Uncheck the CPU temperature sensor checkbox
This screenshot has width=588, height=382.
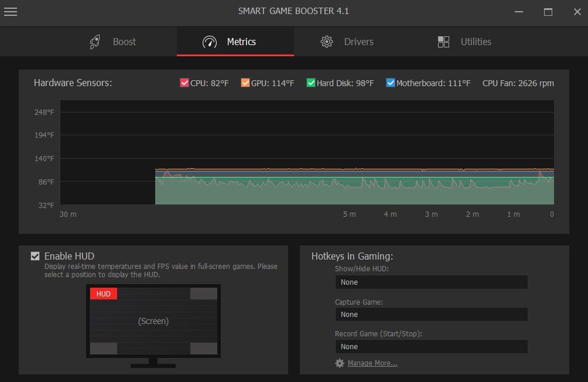184,83
